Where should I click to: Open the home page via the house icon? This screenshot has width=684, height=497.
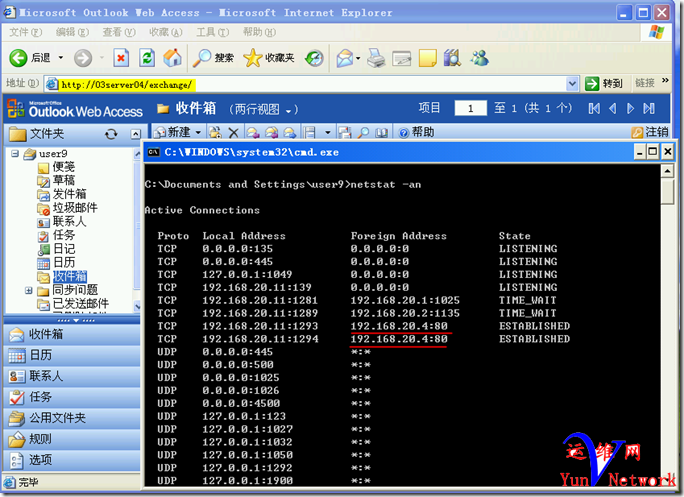(173, 58)
